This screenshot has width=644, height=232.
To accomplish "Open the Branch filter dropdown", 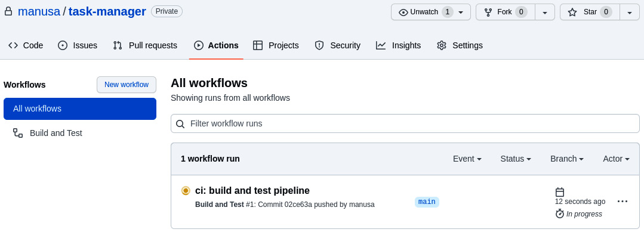I will click(567, 159).
